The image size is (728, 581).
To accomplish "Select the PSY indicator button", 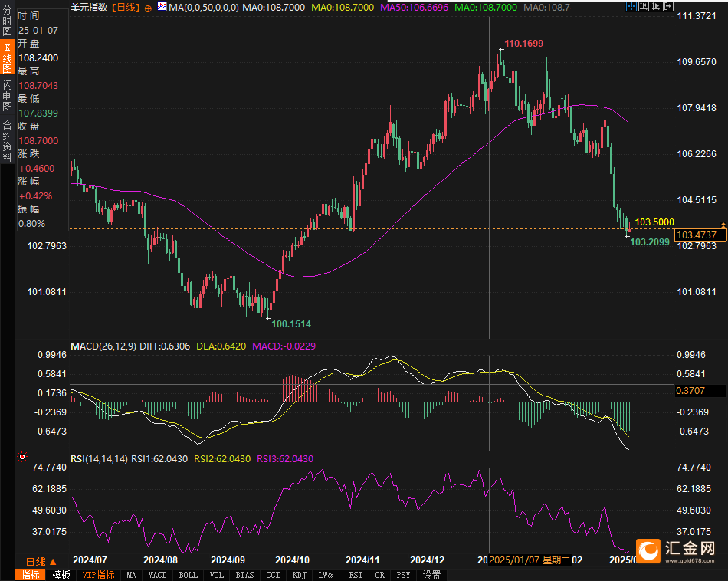I will 403,575.
